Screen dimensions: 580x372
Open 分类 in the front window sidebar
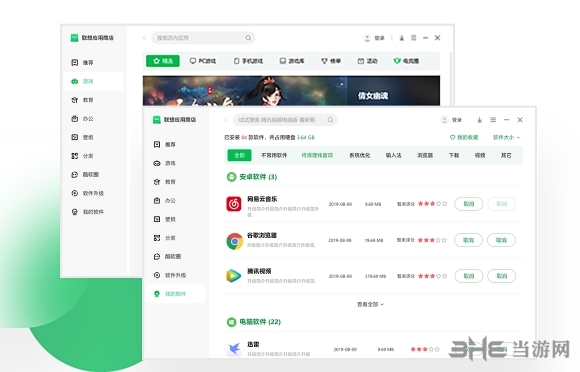pos(165,238)
